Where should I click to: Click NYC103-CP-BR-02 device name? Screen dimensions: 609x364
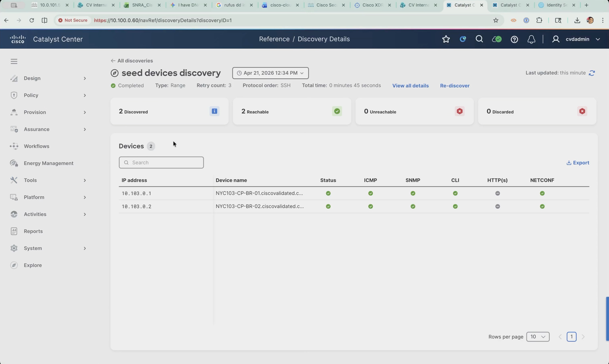(x=260, y=207)
